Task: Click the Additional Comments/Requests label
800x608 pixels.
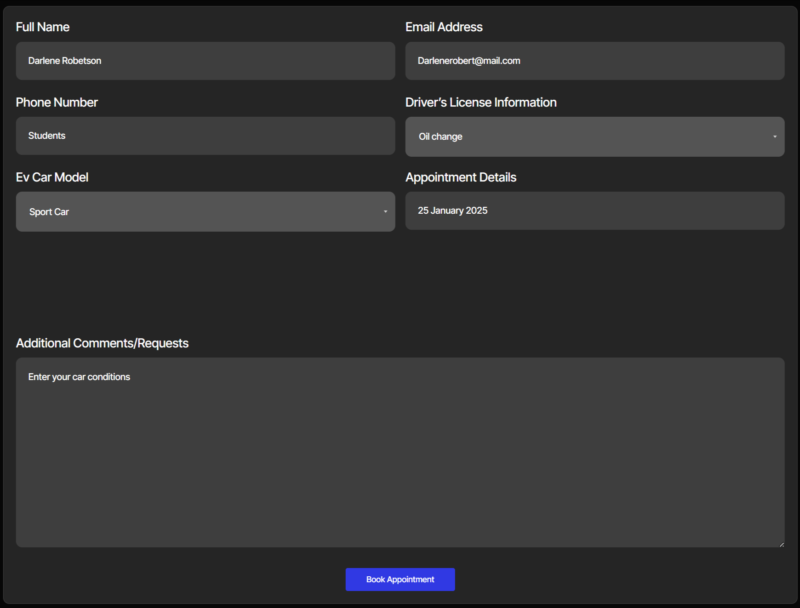Action: [102, 343]
